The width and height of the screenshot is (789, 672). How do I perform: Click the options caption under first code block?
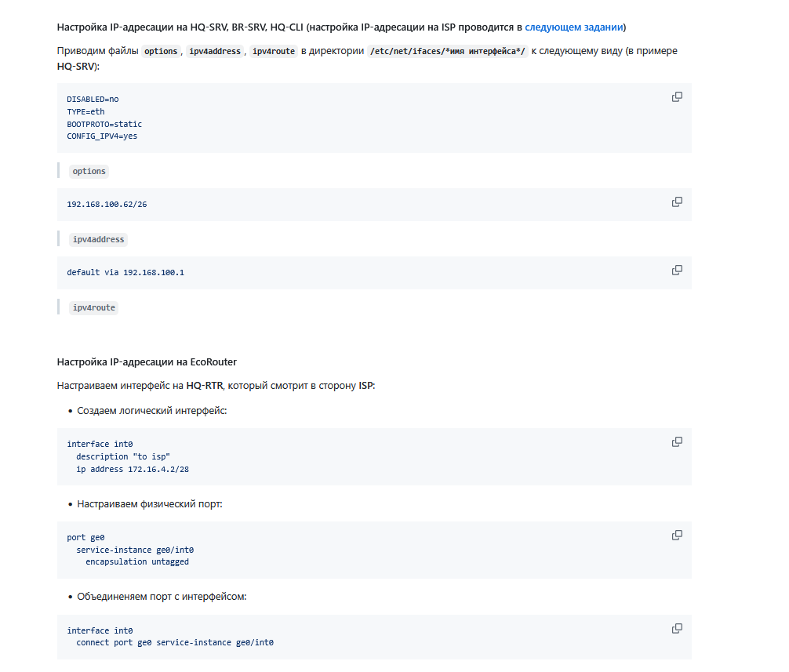[89, 171]
